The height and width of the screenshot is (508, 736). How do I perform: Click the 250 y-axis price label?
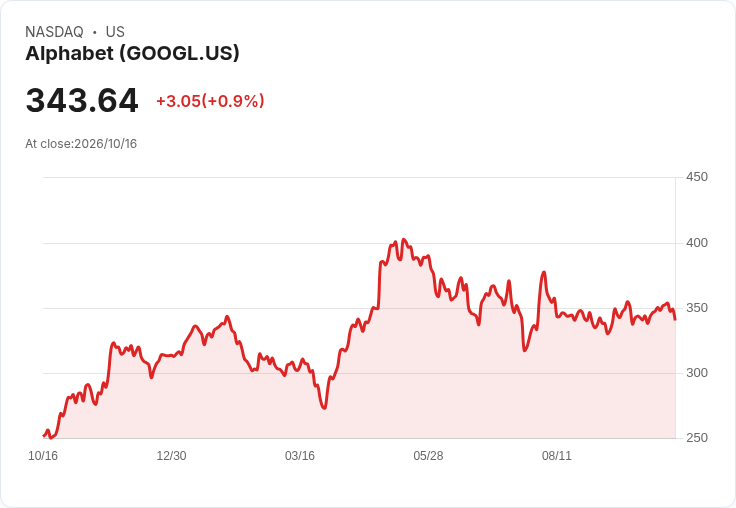pos(697,438)
